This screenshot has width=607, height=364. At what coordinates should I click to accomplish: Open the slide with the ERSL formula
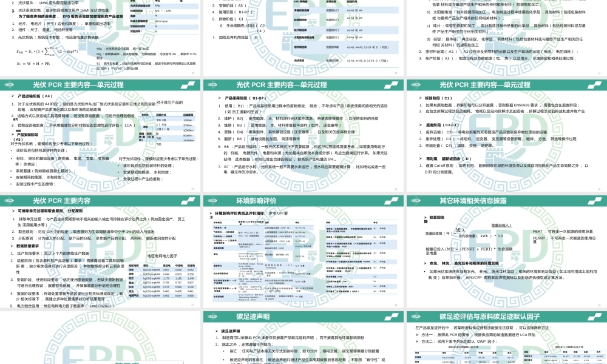100,38
